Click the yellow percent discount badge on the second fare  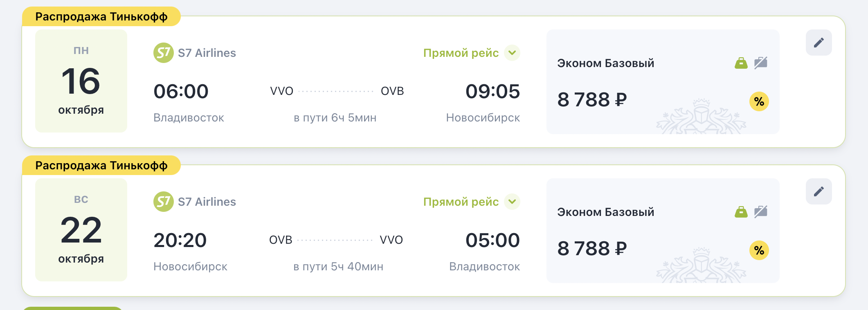point(759,250)
